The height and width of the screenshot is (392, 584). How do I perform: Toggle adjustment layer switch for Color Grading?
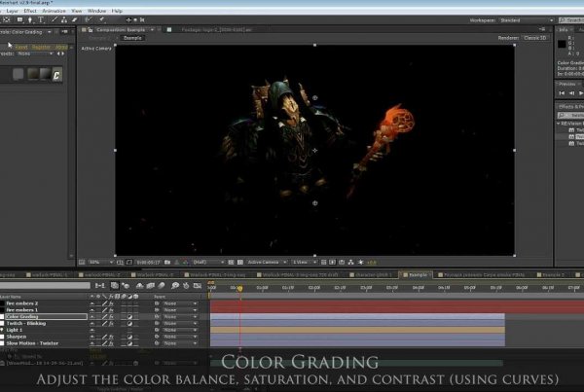pos(129,317)
